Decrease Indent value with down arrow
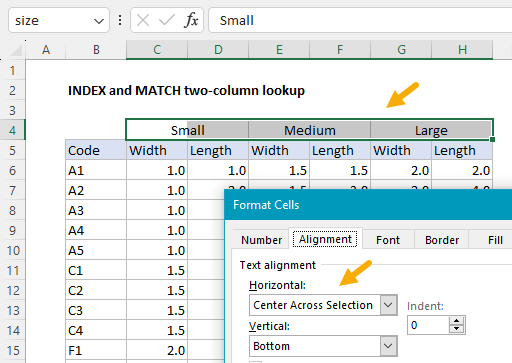The image size is (512, 363). tap(456, 329)
